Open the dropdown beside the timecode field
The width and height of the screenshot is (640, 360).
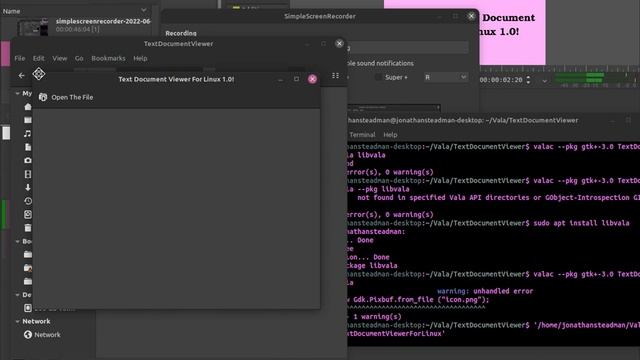point(544,80)
